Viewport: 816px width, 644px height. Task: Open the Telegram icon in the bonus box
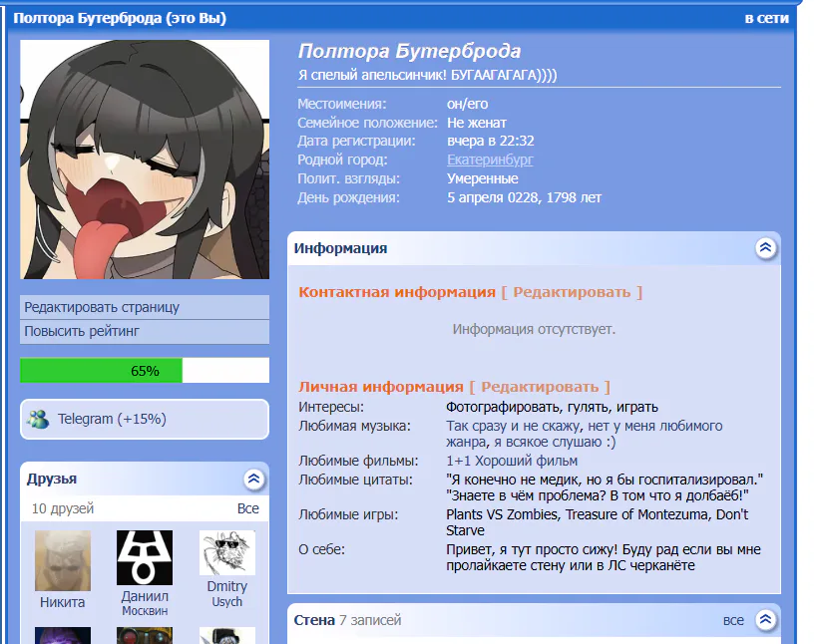(39, 420)
